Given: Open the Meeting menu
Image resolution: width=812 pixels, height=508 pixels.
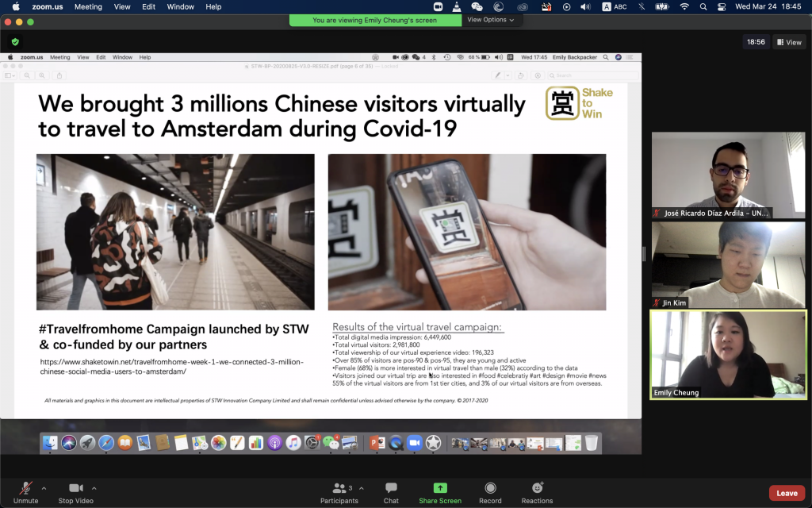Looking at the screenshot, I should click(x=88, y=6).
